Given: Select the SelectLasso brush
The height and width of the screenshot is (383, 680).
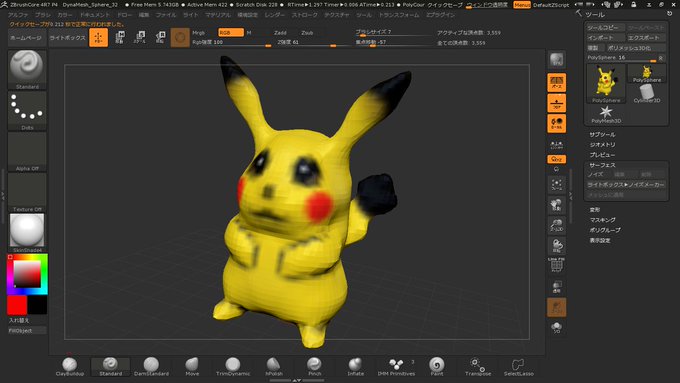Looking at the screenshot, I should (519, 367).
